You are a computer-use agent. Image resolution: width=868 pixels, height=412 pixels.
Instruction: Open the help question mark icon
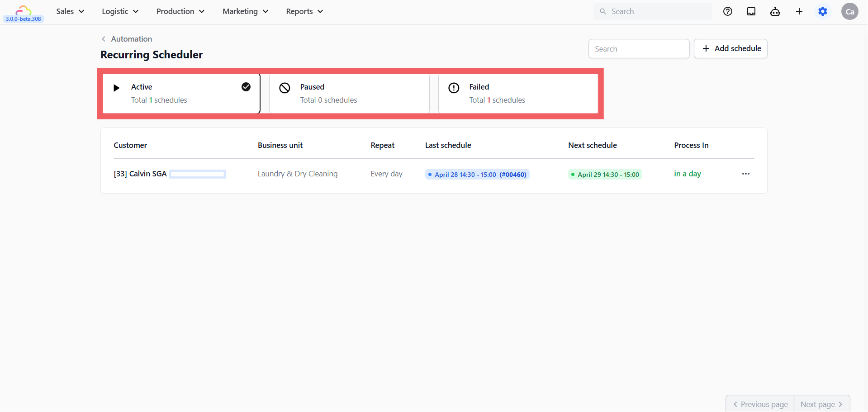(x=727, y=11)
